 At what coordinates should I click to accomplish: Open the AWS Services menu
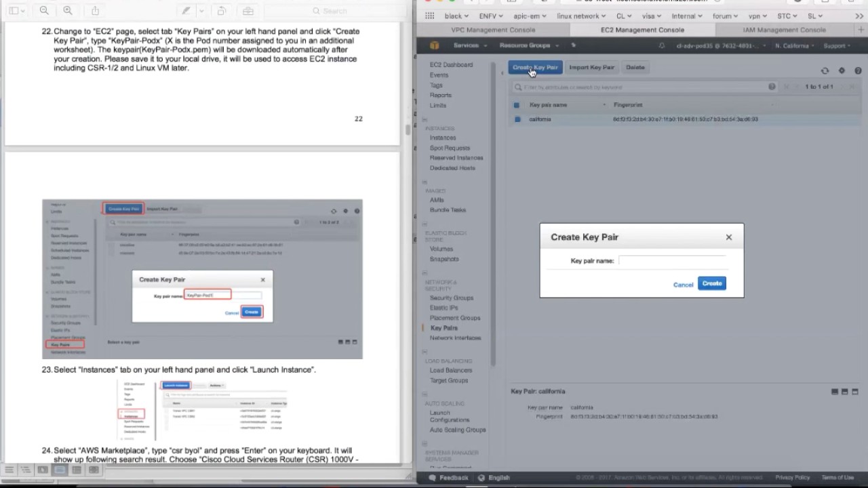point(470,45)
